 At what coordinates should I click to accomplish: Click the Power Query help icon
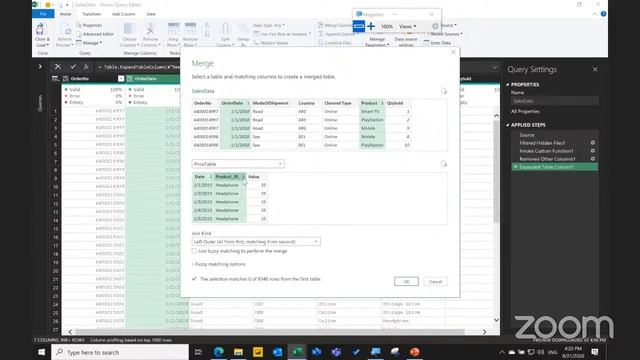(603, 14)
